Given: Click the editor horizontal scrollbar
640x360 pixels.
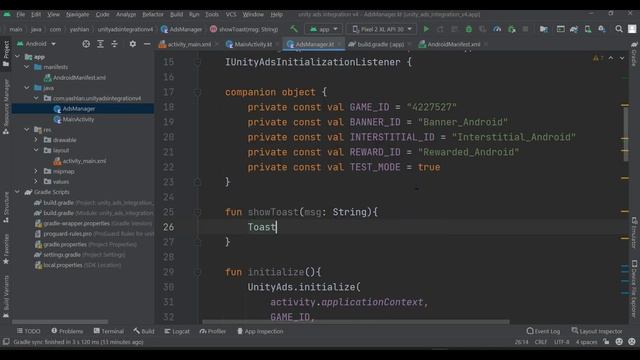Looking at the screenshot, I should pos(356,322).
